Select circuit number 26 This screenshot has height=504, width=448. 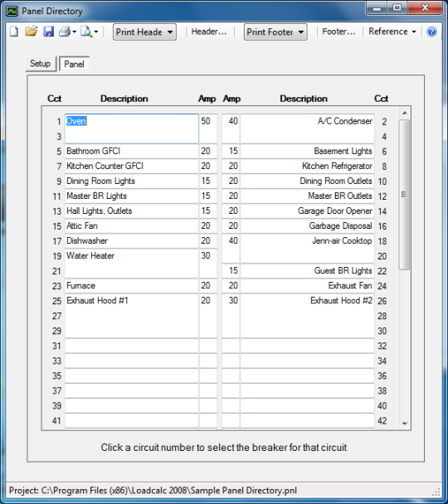[382, 301]
